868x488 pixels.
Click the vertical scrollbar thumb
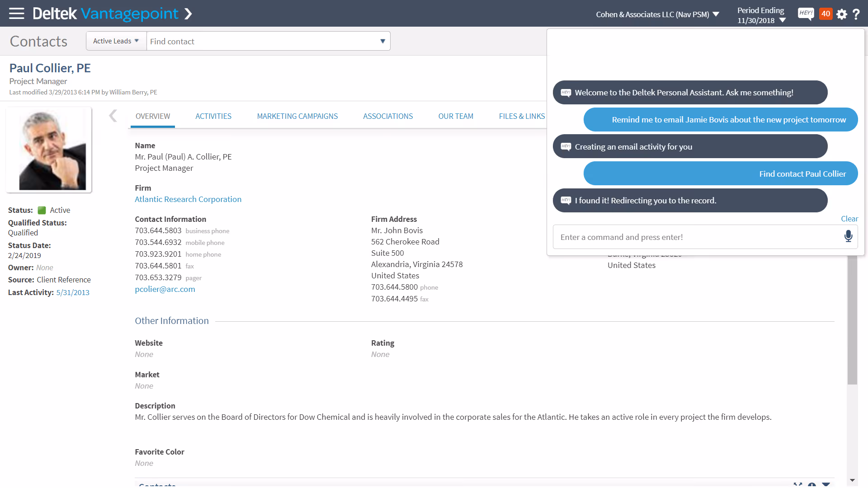click(x=852, y=320)
